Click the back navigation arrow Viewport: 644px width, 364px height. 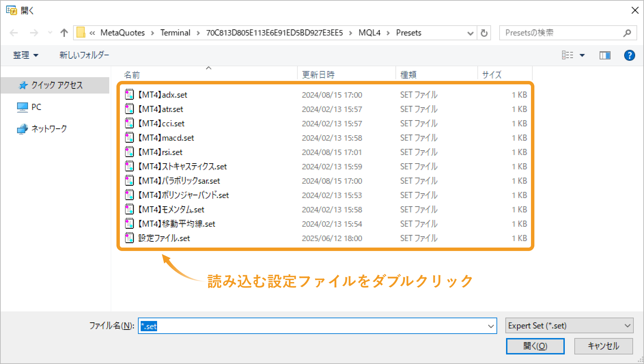14,32
